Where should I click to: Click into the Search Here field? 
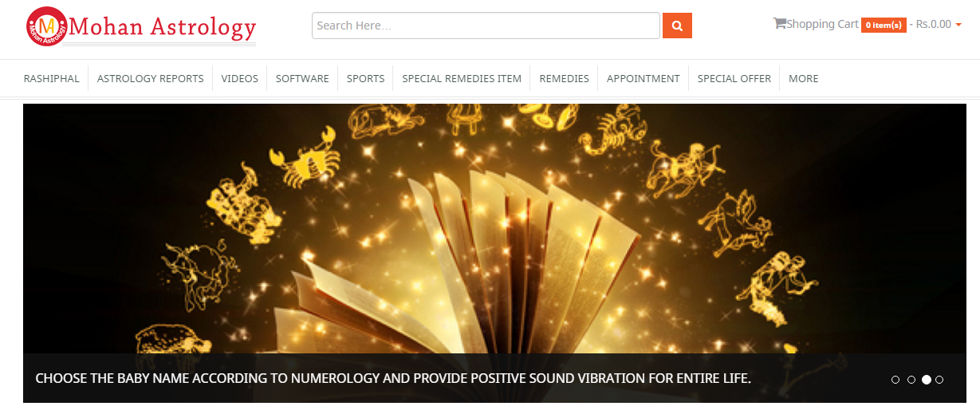[486, 26]
